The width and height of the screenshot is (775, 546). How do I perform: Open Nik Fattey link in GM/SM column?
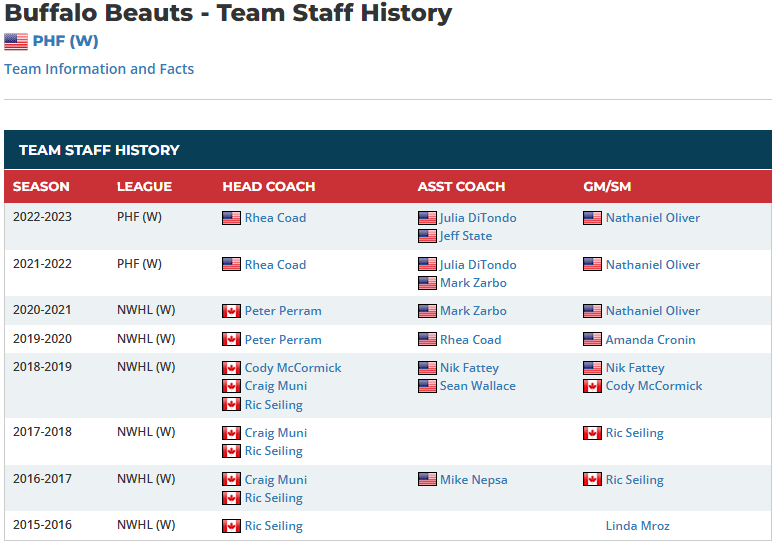(x=635, y=368)
